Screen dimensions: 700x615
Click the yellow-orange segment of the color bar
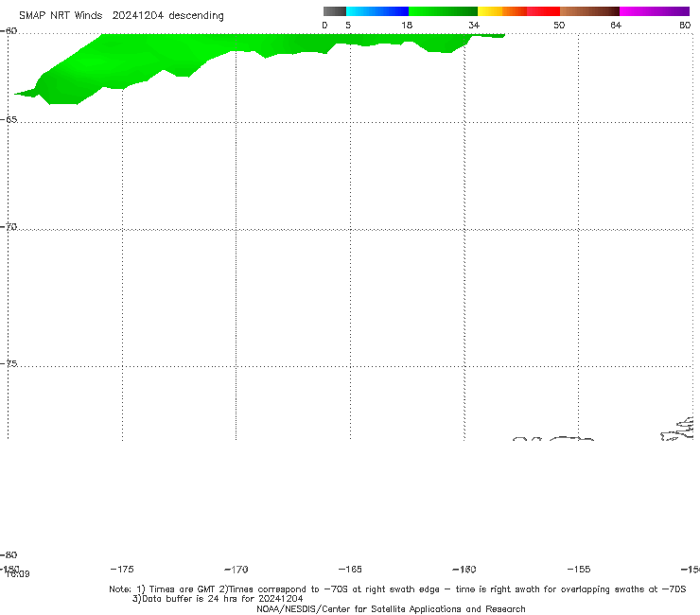point(502,11)
